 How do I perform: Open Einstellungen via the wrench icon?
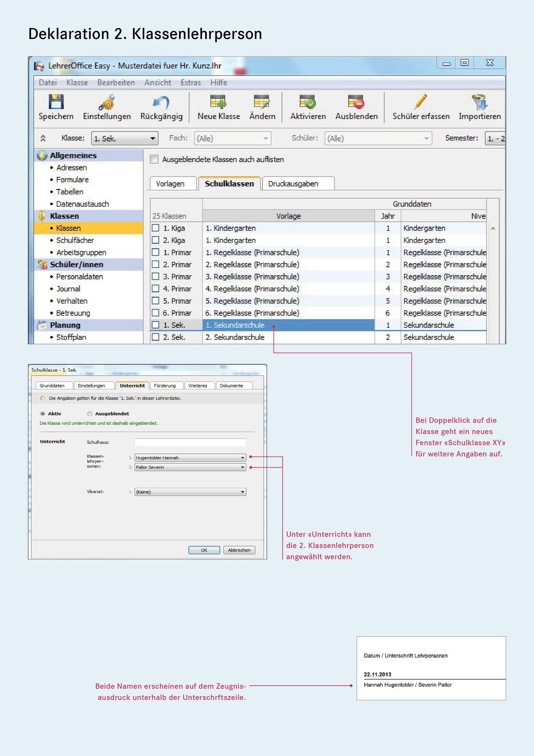tap(107, 102)
